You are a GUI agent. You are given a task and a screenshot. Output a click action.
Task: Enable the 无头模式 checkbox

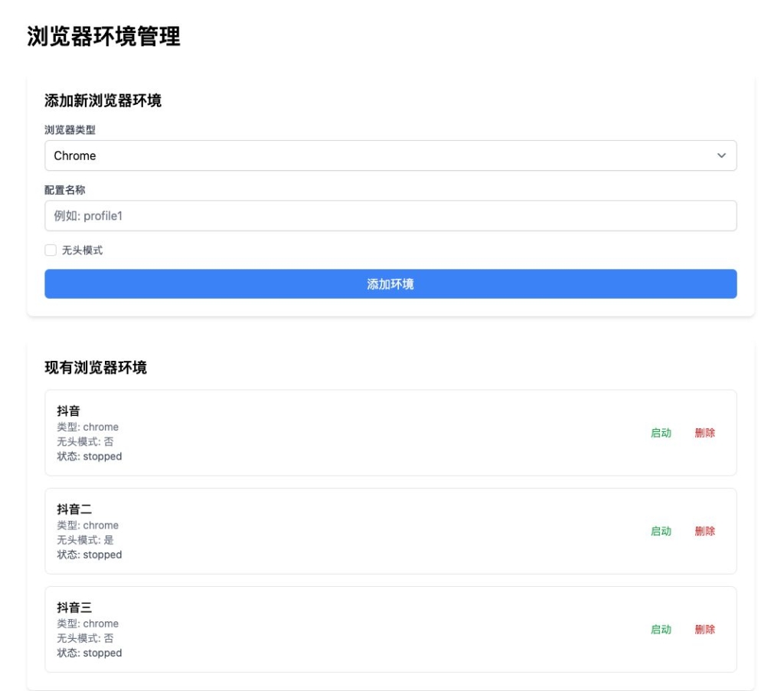[51, 251]
